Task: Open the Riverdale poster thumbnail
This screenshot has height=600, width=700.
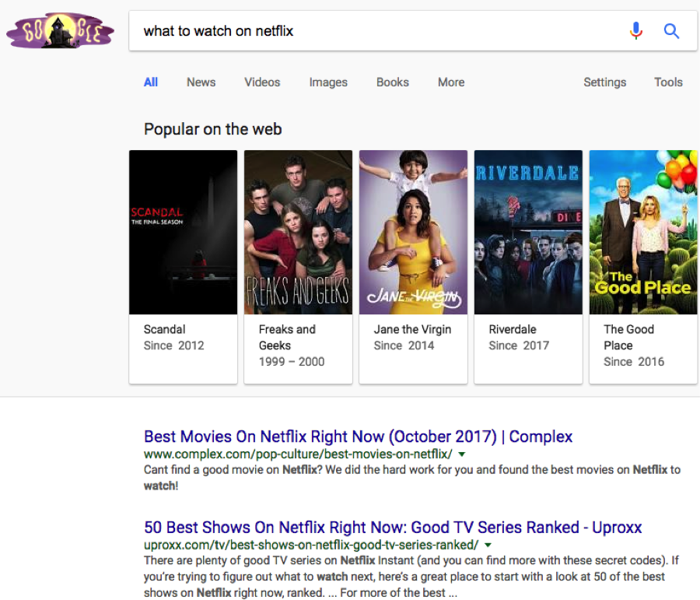Action: click(x=528, y=233)
